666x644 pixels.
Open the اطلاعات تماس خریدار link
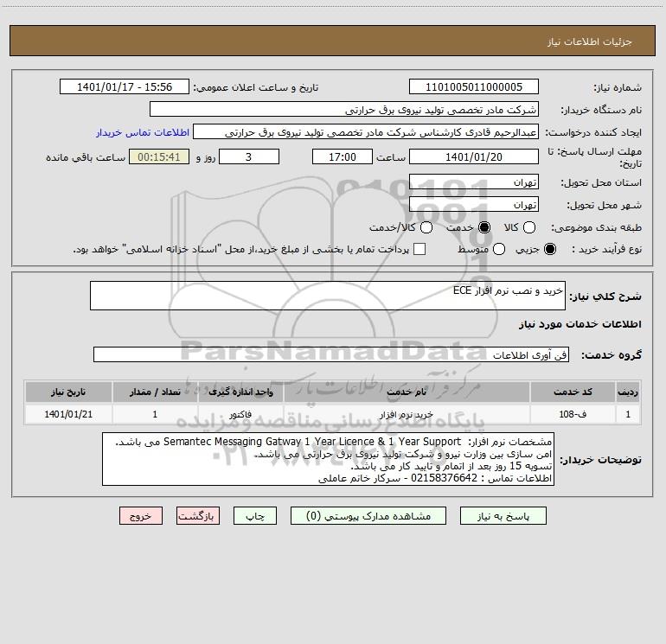click(143, 132)
